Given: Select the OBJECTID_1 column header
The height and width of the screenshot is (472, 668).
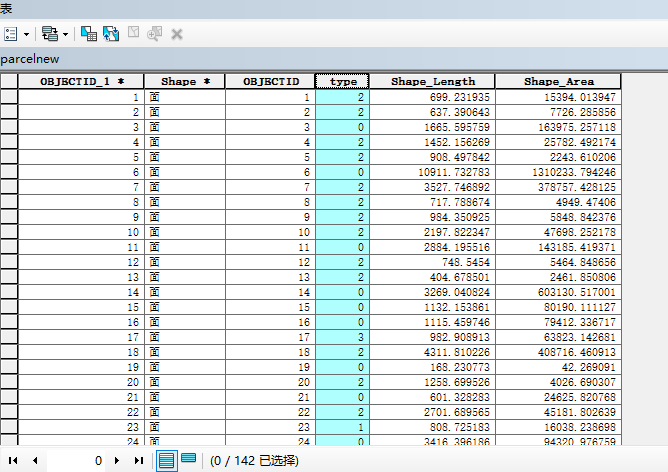Looking at the screenshot, I should 81,81.
